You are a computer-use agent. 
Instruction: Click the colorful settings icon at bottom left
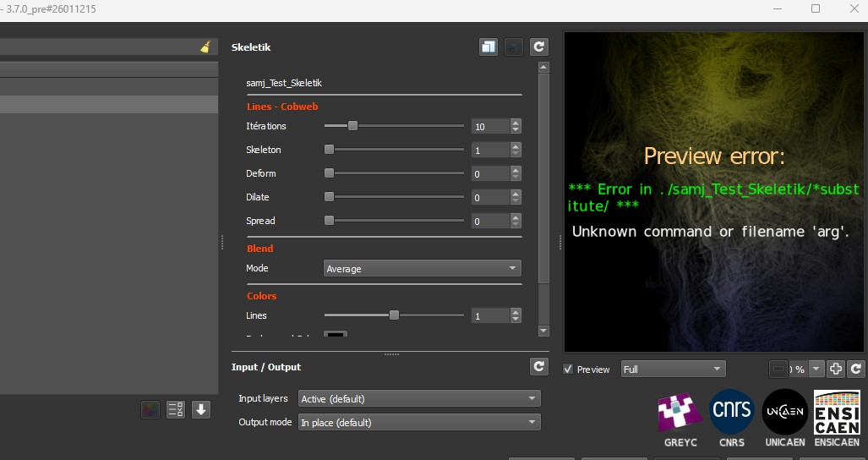point(150,409)
